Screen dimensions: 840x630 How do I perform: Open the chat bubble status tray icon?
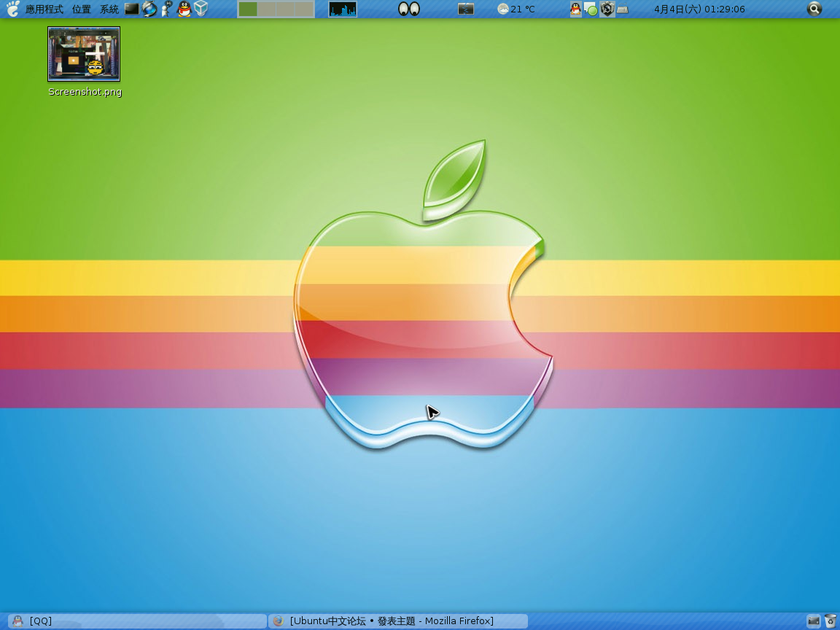click(x=591, y=9)
